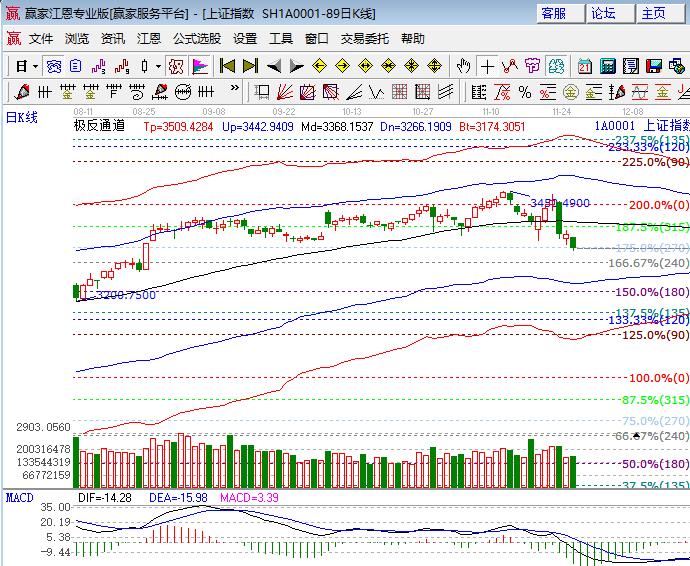
Task: Expand the candlestick chart type dropdown arrow
Action: [x=158, y=66]
